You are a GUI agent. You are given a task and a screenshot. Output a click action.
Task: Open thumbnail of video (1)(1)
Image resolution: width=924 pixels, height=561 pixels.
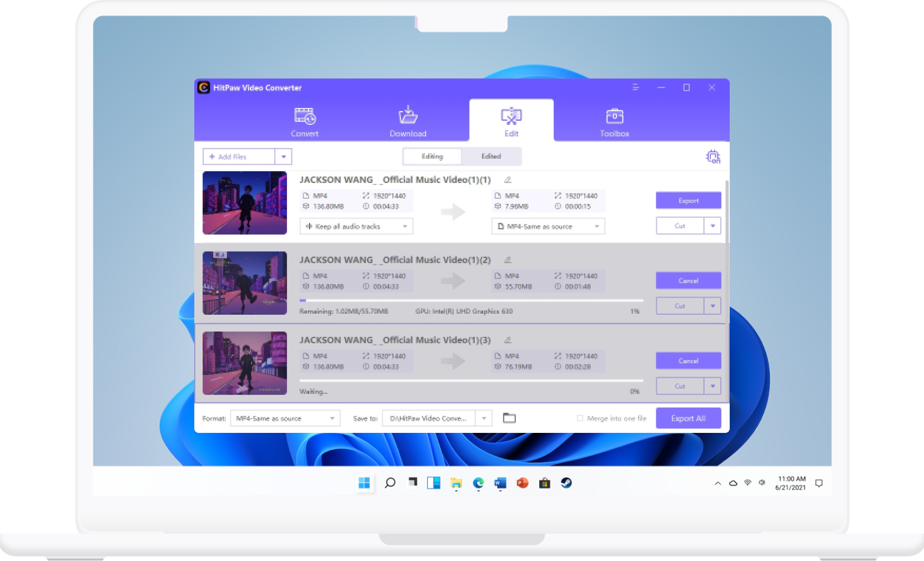[245, 203]
